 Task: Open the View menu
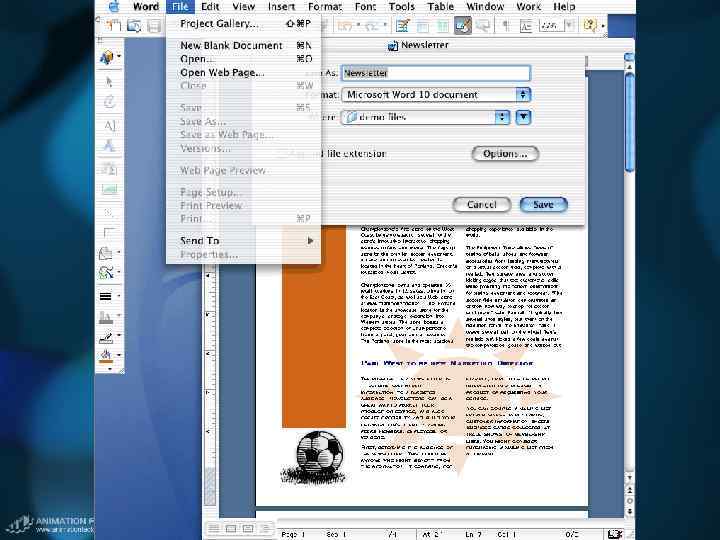pos(243,6)
